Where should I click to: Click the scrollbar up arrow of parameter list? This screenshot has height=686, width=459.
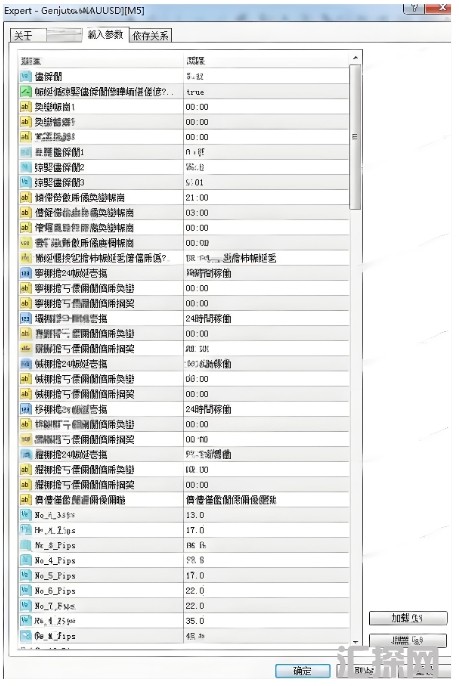355,58
